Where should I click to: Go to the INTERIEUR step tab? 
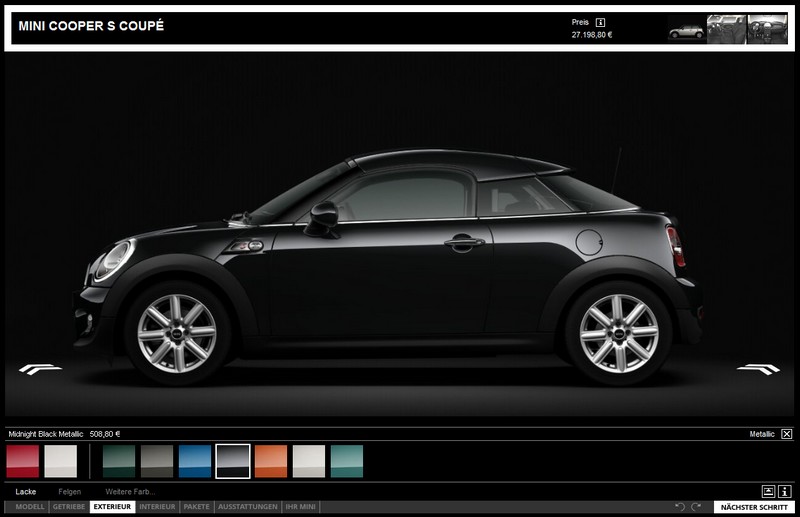[x=157, y=507]
